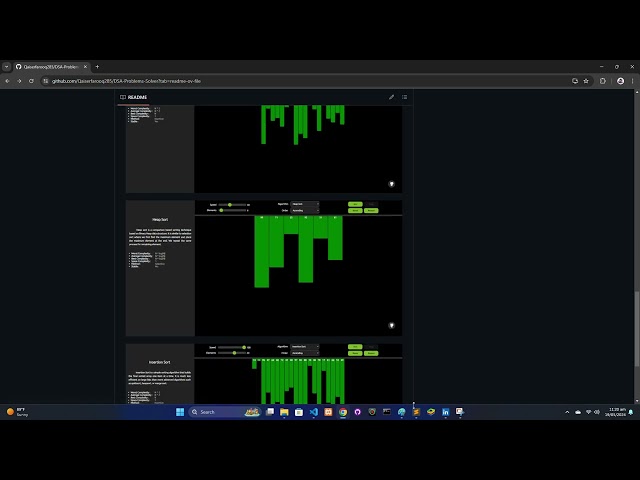Close the DSA-Problems GitHub tab
This screenshot has width=640, height=480.
click(85, 67)
